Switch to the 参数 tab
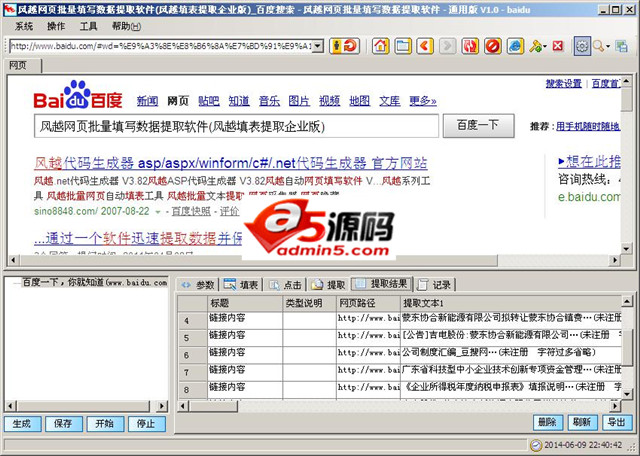Viewport: 640px width, 456px height. [x=198, y=285]
